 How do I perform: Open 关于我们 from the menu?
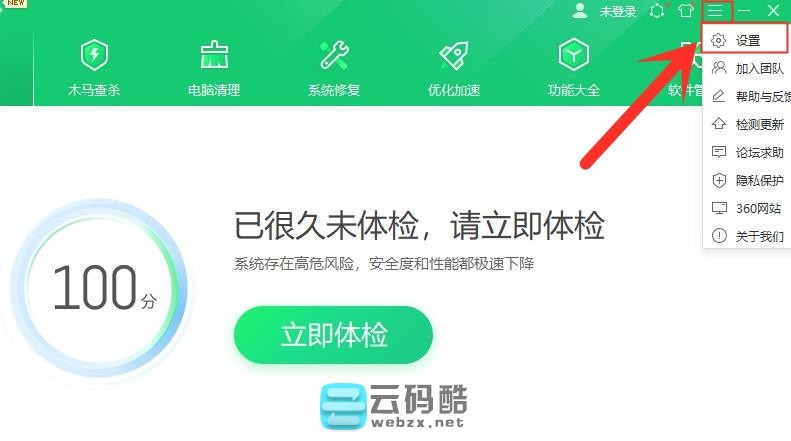click(747, 236)
